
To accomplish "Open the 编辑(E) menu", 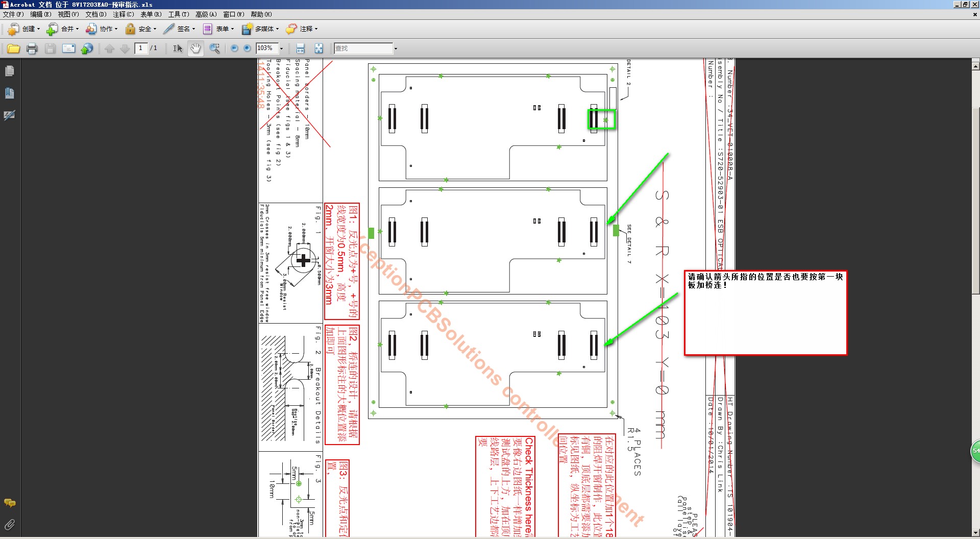I will (41, 14).
